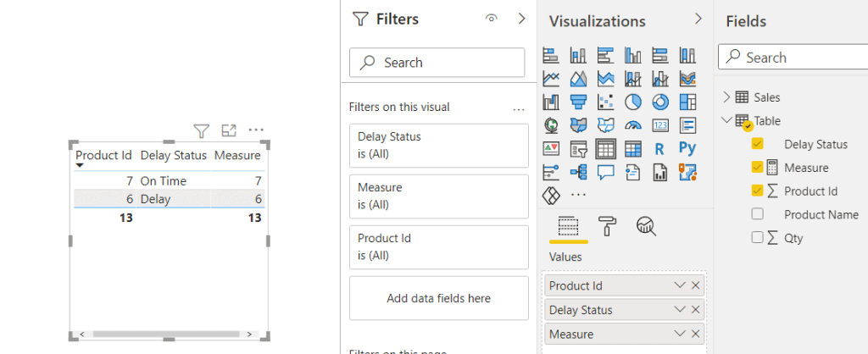Image resolution: width=868 pixels, height=354 pixels.
Task: Collapse the Table node in Fields
Action: coord(726,120)
